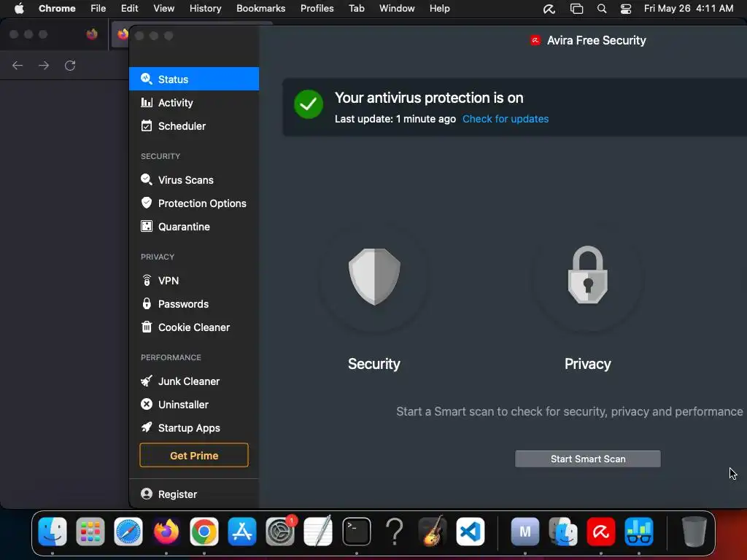This screenshot has height=560, width=747.
Task: Start the Smart Scan
Action: click(588, 459)
